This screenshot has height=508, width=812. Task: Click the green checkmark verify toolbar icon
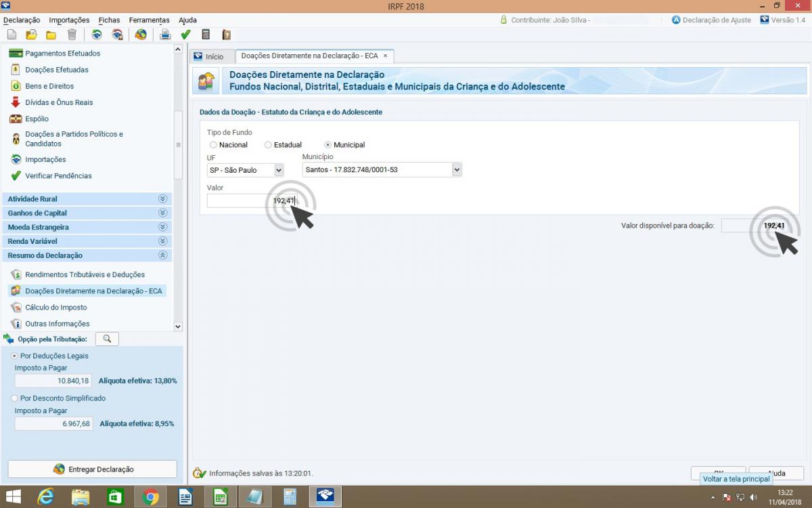point(185,35)
